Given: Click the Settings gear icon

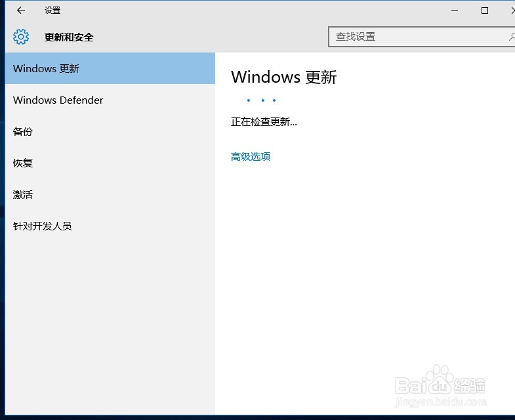Looking at the screenshot, I should (x=21, y=37).
